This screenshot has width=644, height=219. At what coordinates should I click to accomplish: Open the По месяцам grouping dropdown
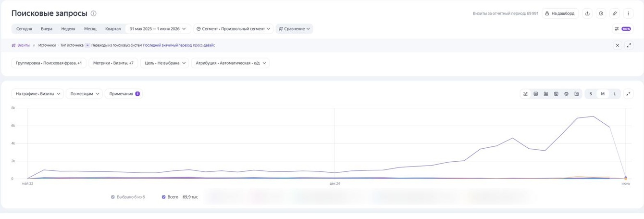[x=84, y=94]
